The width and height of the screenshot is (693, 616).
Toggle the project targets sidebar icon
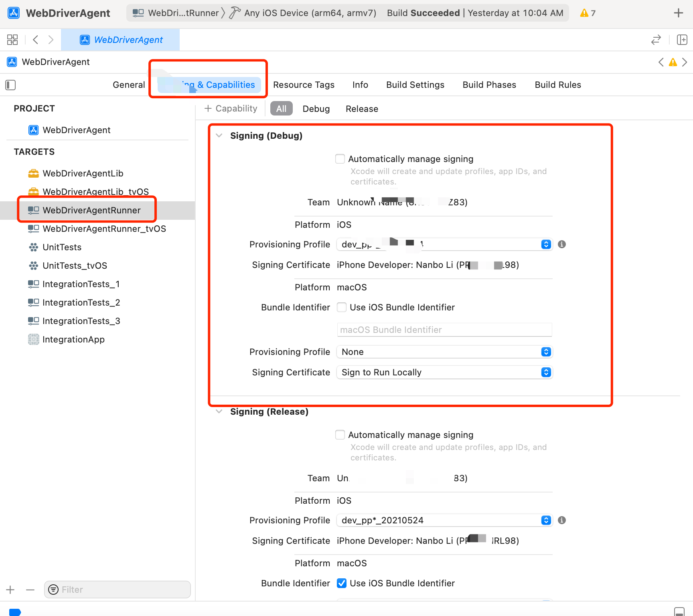pyautogui.click(x=10, y=85)
